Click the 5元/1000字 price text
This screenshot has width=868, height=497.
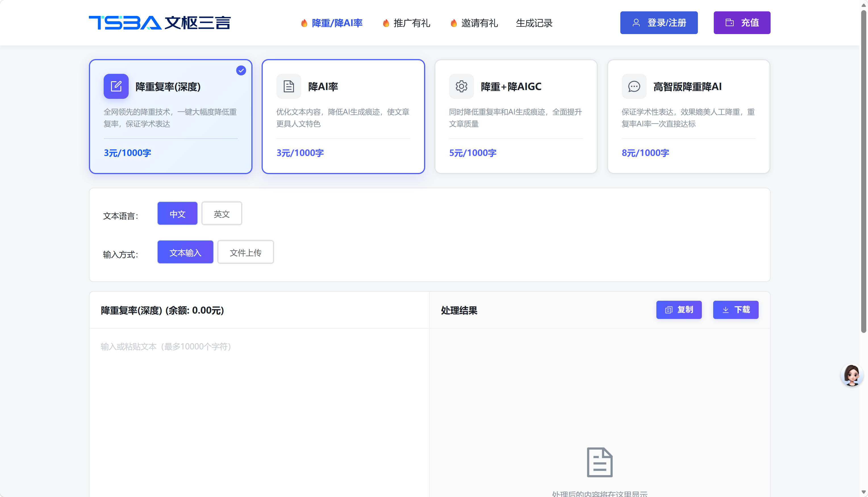point(473,153)
